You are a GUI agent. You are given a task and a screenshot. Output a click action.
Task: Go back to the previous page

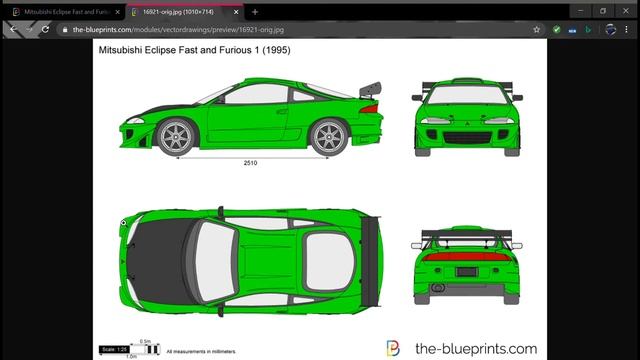coord(13,29)
